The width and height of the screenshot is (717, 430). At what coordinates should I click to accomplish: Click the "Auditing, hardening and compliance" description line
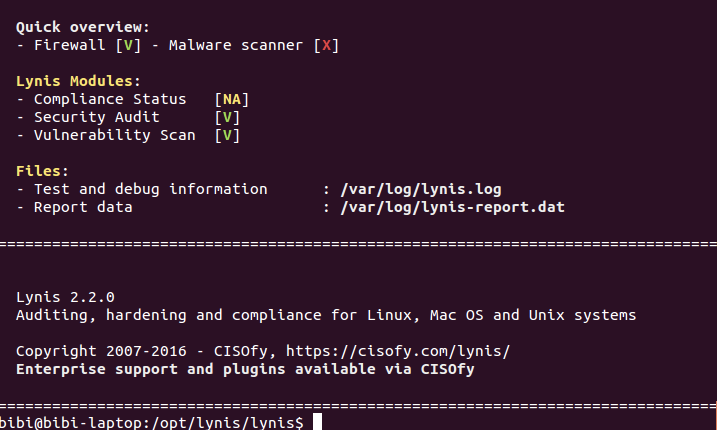[x=325, y=315]
